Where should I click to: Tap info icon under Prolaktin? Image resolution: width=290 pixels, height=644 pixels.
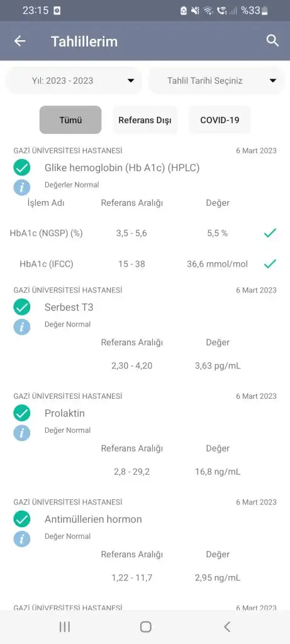pos(22,433)
